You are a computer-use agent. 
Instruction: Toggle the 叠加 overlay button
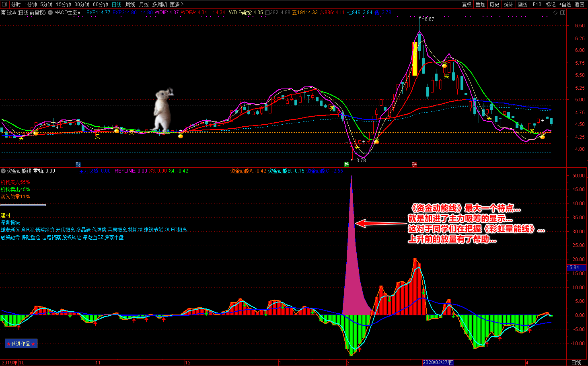(x=480, y=4)
